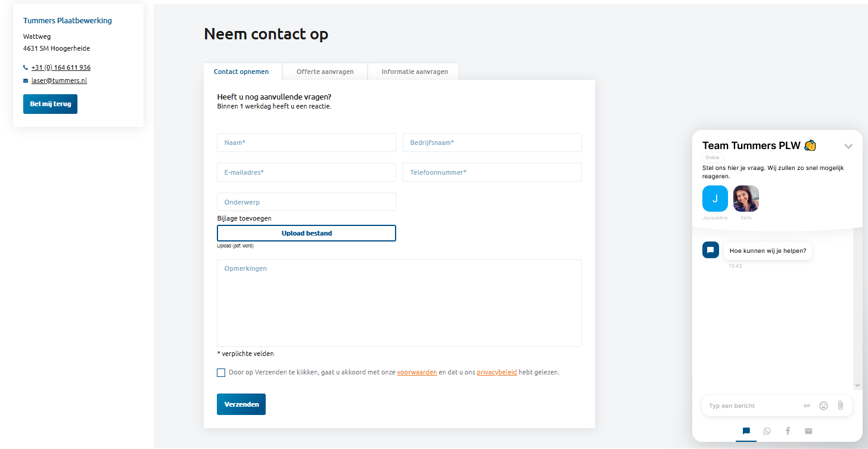The height and width of the screenshot is (449, 868).
Task: Open the emoji picker in chat
Action: 823,405
